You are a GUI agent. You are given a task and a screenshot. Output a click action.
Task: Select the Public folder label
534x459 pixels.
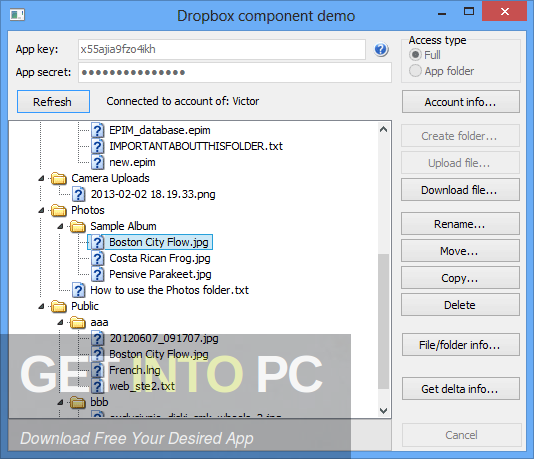85,306
